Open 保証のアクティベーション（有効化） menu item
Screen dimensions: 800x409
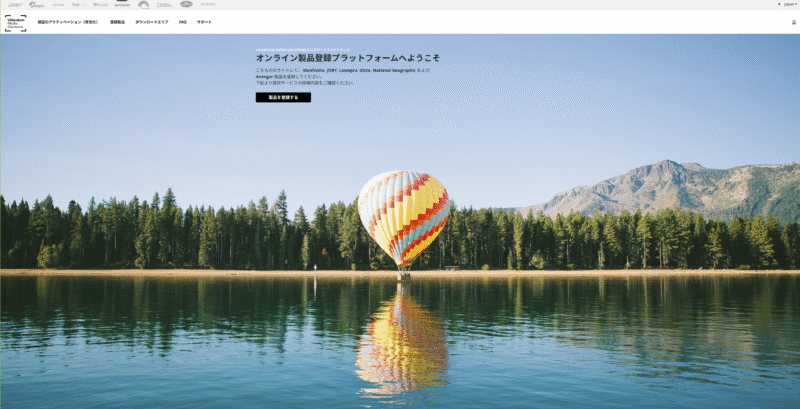pyautogui.click(x=68, y=22)
